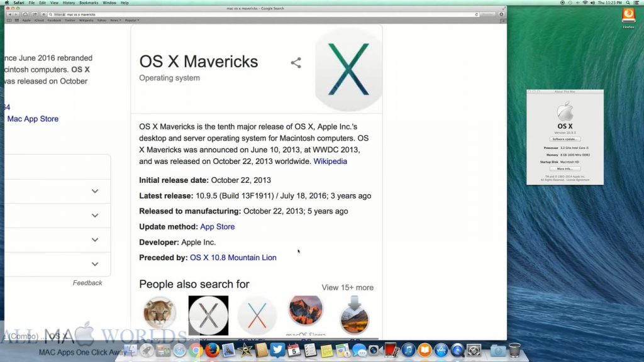Viewport: 644px width, 362px height.
Task: Open the View menu
Action: tap(54, 3)
